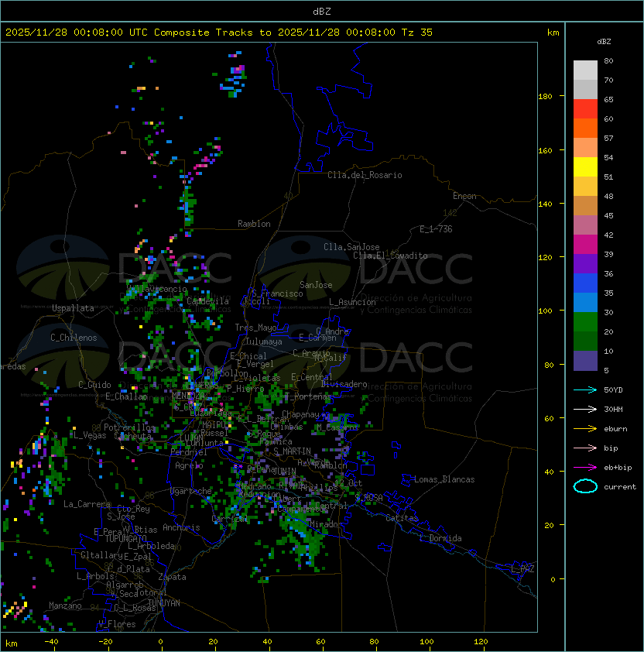Click the 'La_Carrera' map label
Image resolution: width=644 pixels, height=652 pixels.
click(x=87, y=504)
